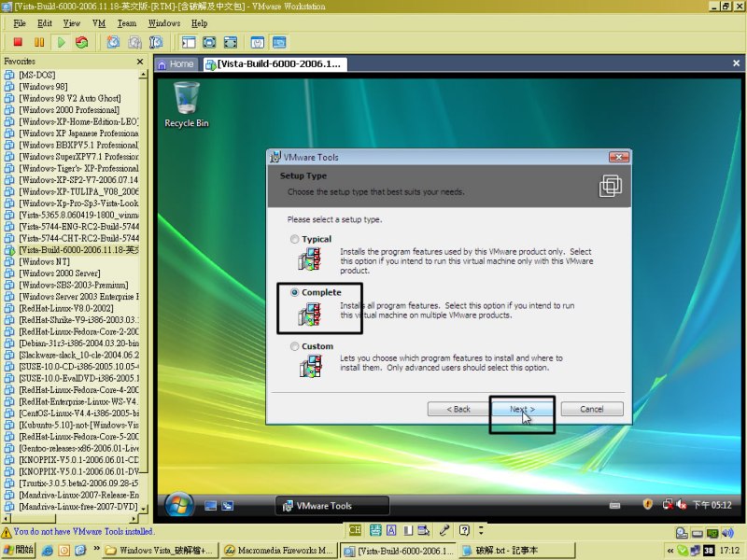The image size is (747, 560).
Task: Click the Vista security shield tray icon
Action: coord(647,504)
